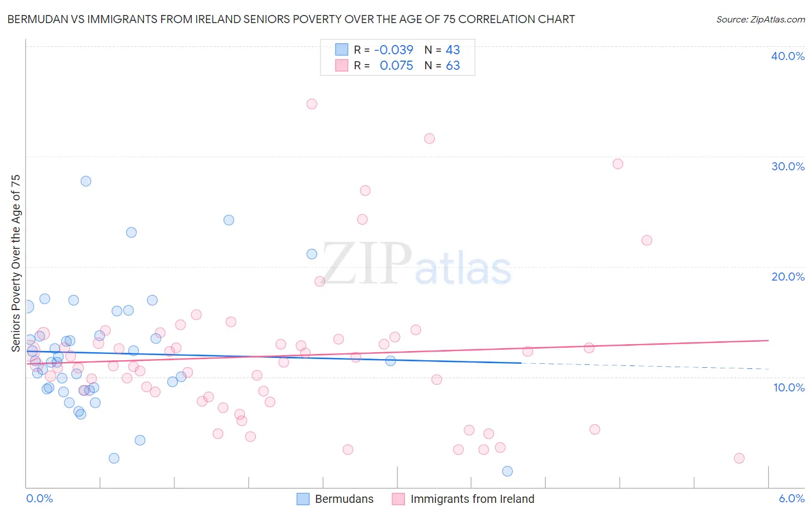Select the Immigrants from Ireland legend label
The image size is (812, 515).
pos(472,499)
